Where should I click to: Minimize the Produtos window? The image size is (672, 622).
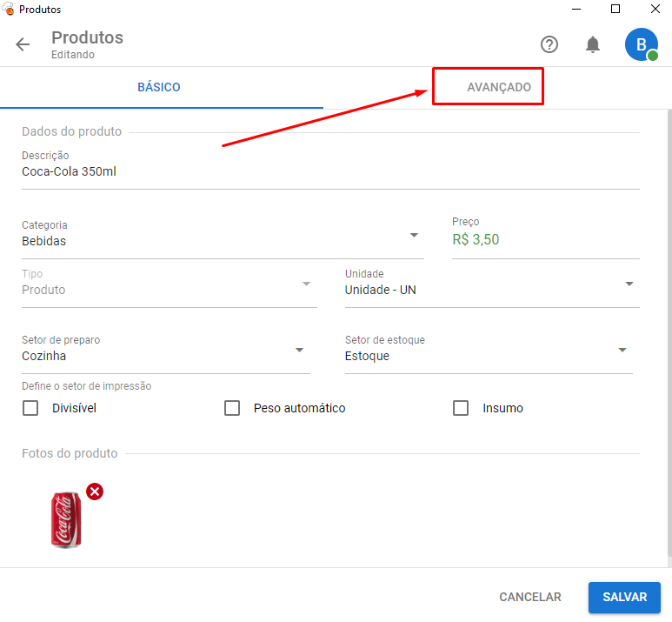coord(576,9)
